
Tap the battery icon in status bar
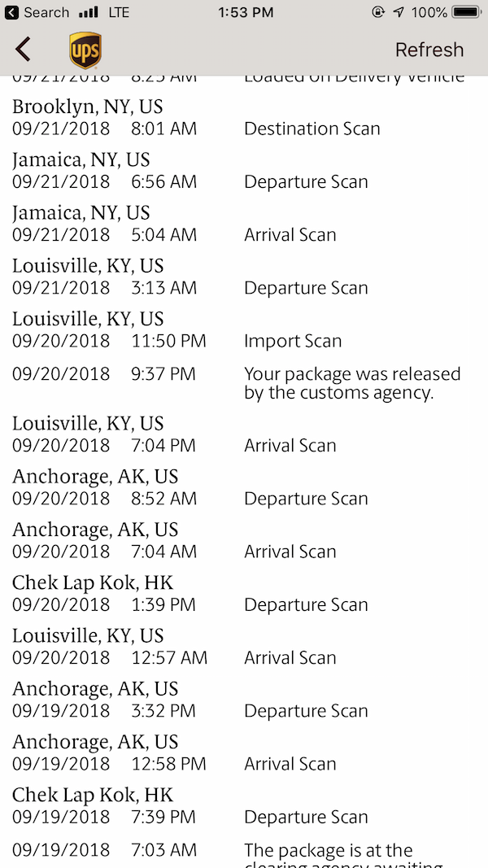click(x=466, y=12)
